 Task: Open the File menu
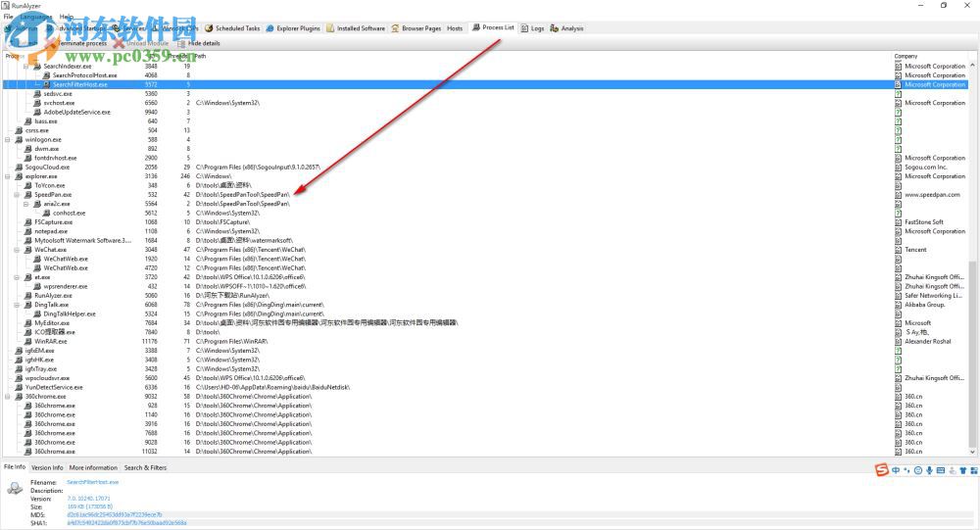click(8, 17)
